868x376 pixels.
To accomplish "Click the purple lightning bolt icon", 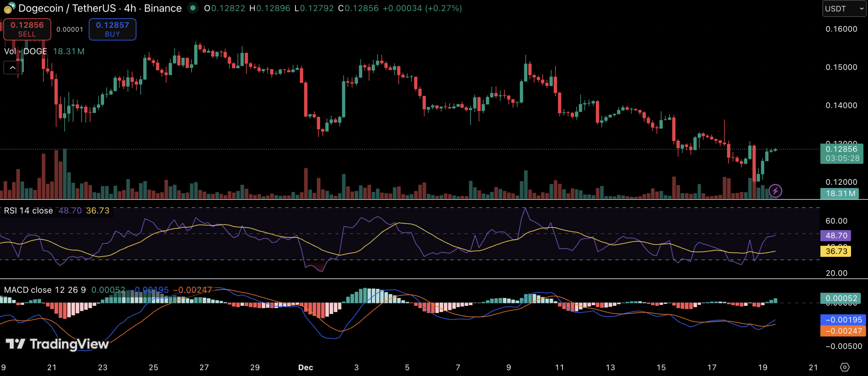I will click(x=775, y=191).
